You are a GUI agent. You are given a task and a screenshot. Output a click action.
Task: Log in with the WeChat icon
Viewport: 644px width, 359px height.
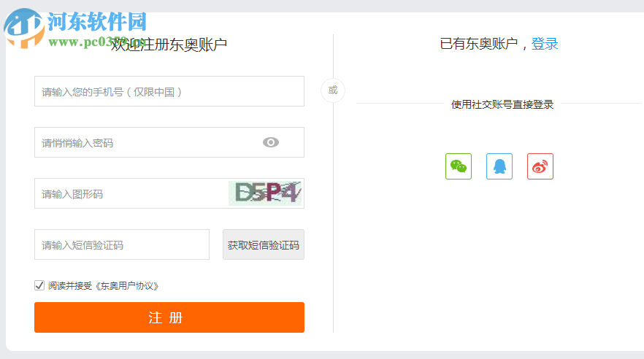click(x=459, y=166)
